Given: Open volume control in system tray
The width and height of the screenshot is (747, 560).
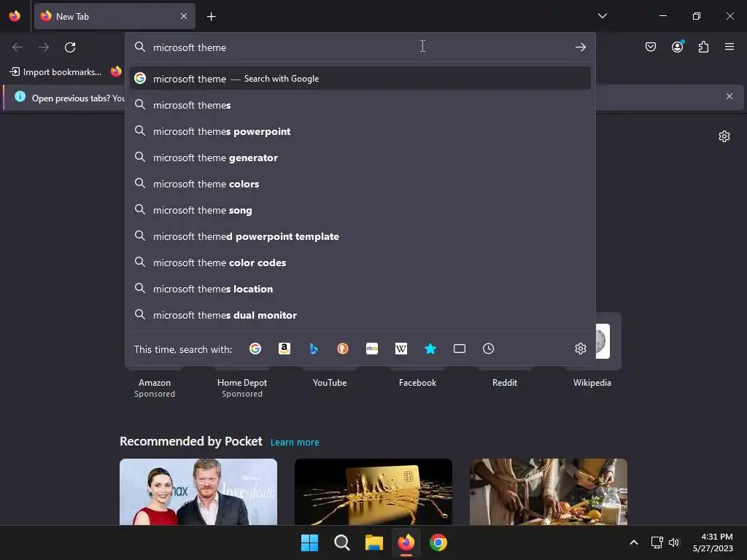Looking at the screenshot, I should pyautogui.click(x=673, y=542).
